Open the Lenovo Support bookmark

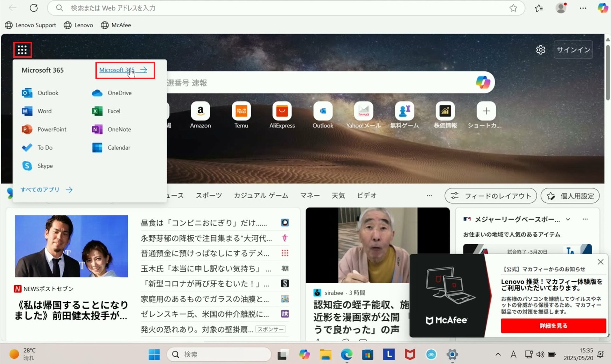(x=31, y=25)
